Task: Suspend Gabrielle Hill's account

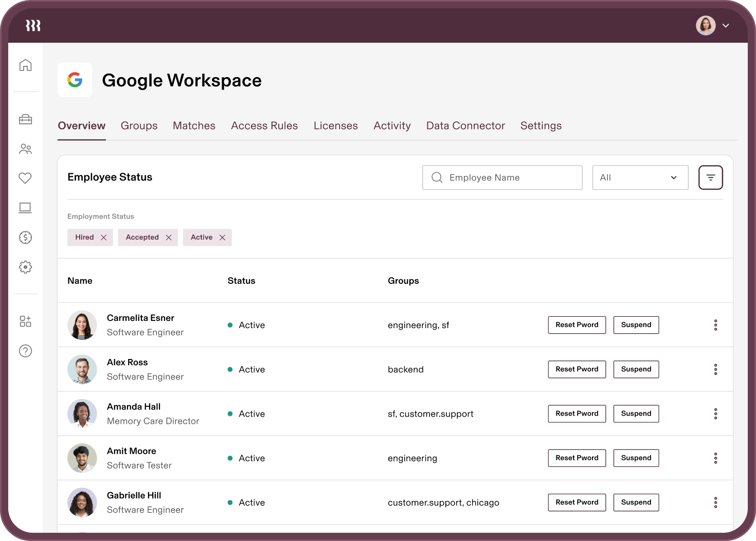Action: click(636, 502)
